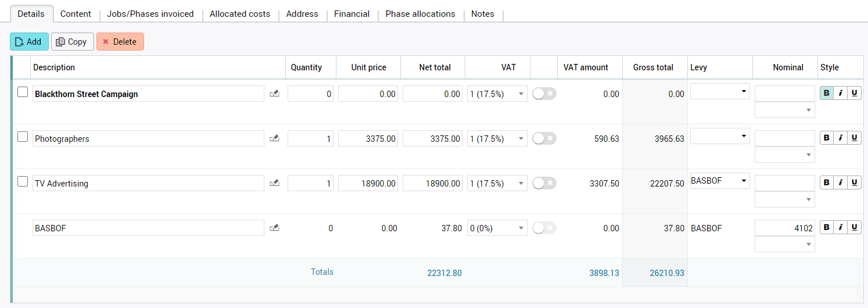Click the edit icon beside Blackthorn Street Campaign description
Image resolution: width=868 pixels, height=308 pixels.
[275, 94]
